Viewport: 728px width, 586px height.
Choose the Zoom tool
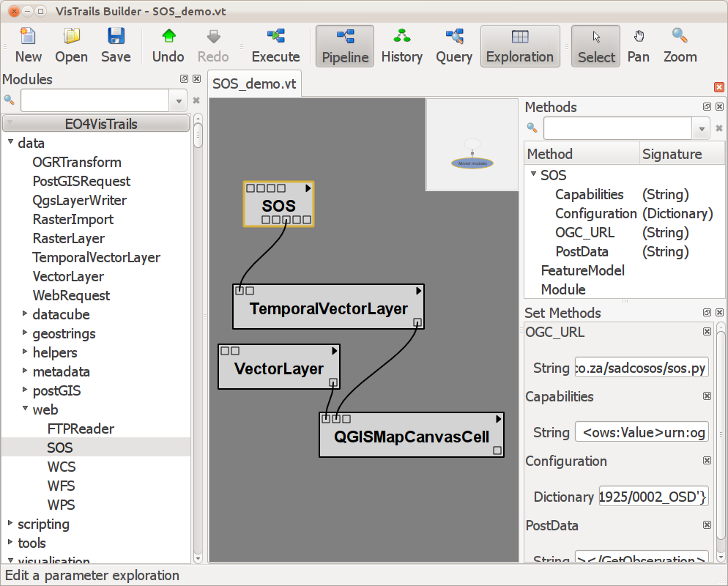680,45
